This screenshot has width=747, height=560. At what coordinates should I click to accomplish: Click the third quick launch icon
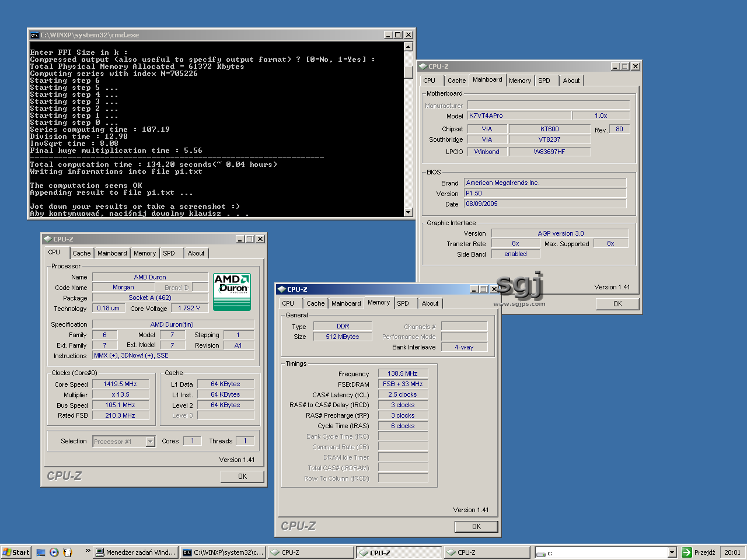point(68,552)
